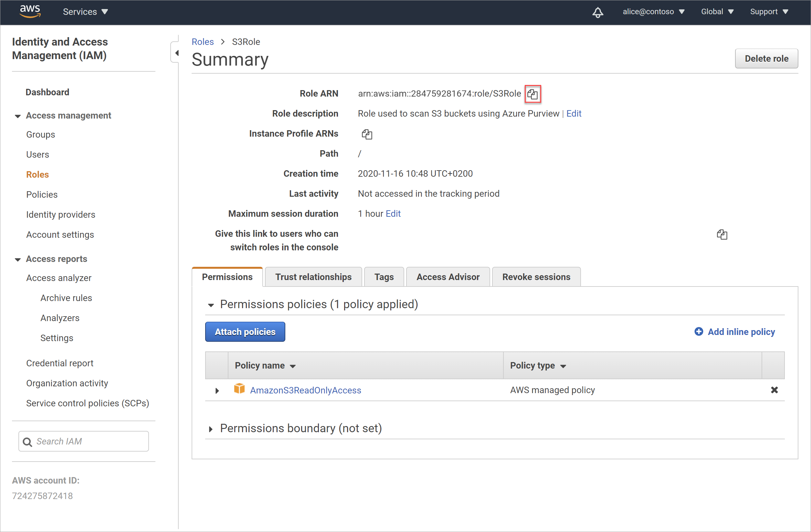The width and height of the screenshot is (811, 532).
Task: Click the Delete role button
Action: click(x=766, y=58)
